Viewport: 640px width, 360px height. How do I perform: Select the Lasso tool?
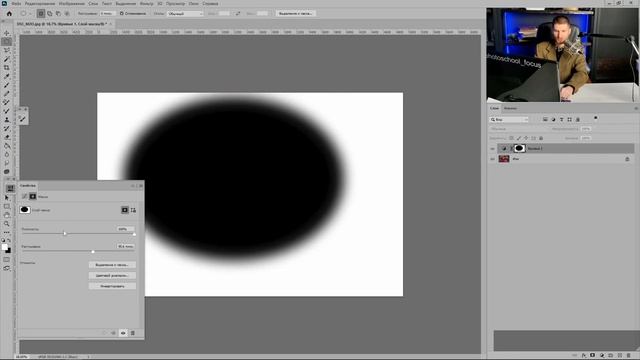coord(7,50)
